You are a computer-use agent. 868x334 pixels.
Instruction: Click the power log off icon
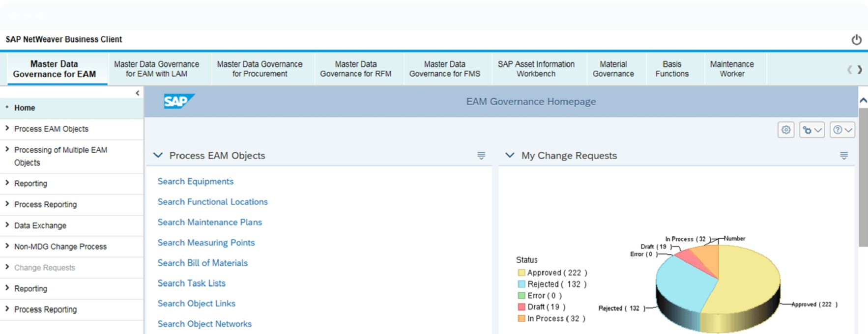[856, 40]
